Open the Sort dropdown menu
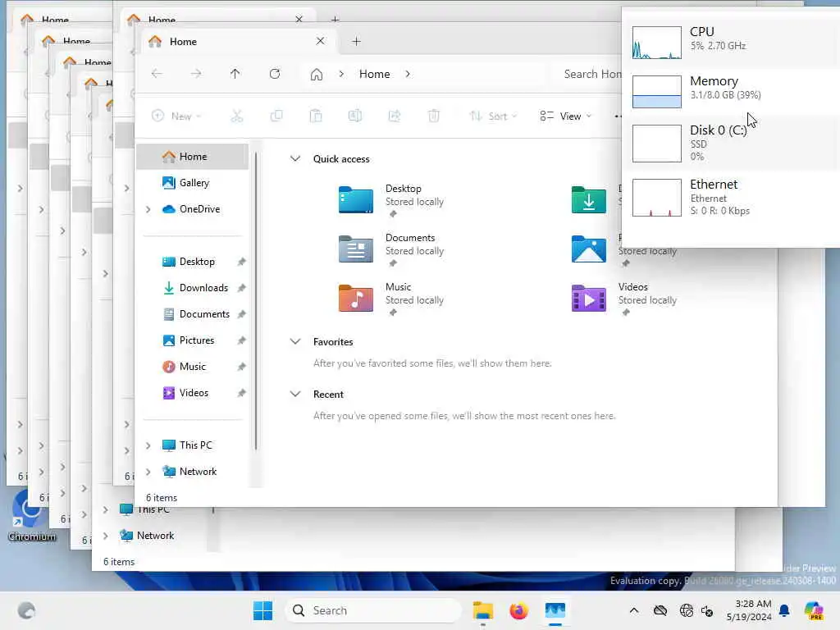The image size is (840, 630). [493, 116]
